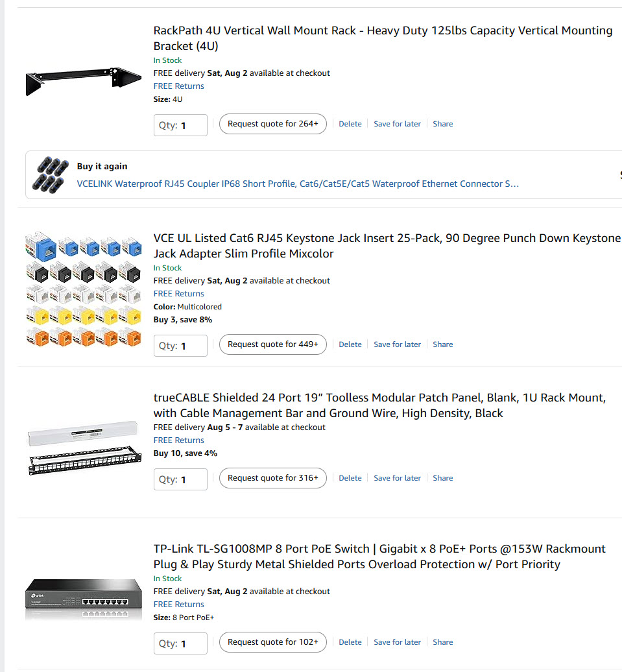
Task: Request quote for 102+ TP-Link switches
Action: [x=272, y=642]
